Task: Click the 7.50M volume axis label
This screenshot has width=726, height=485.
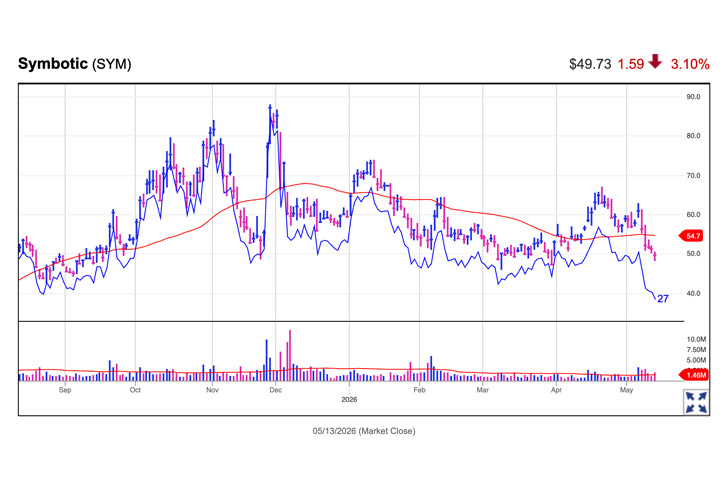Action: (x=696, y=350)
